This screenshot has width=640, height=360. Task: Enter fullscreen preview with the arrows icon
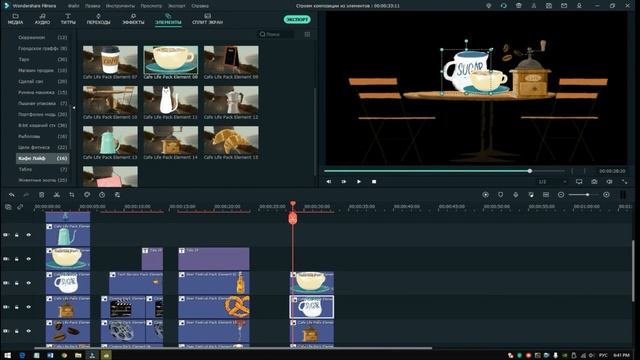(x=624, y=182)
